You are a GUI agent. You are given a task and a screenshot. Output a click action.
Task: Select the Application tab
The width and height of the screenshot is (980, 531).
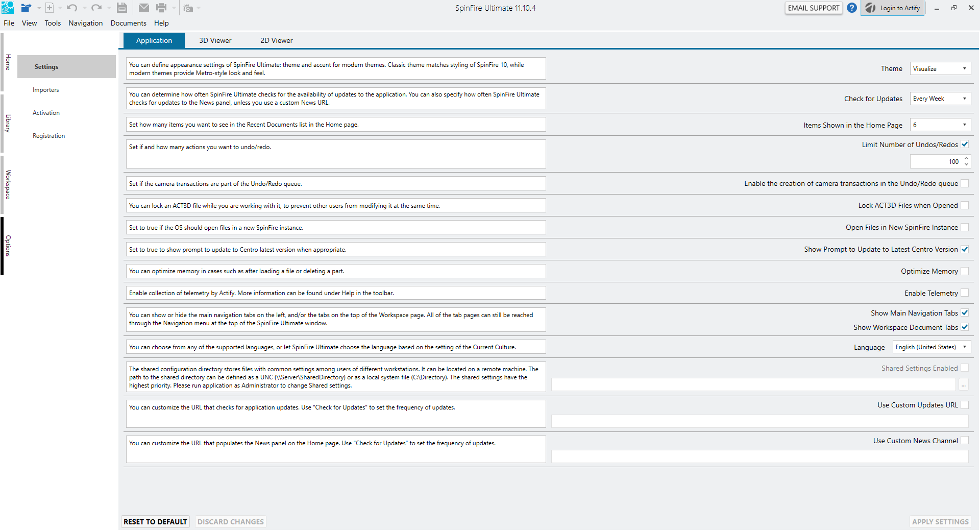tap(154, 40)
